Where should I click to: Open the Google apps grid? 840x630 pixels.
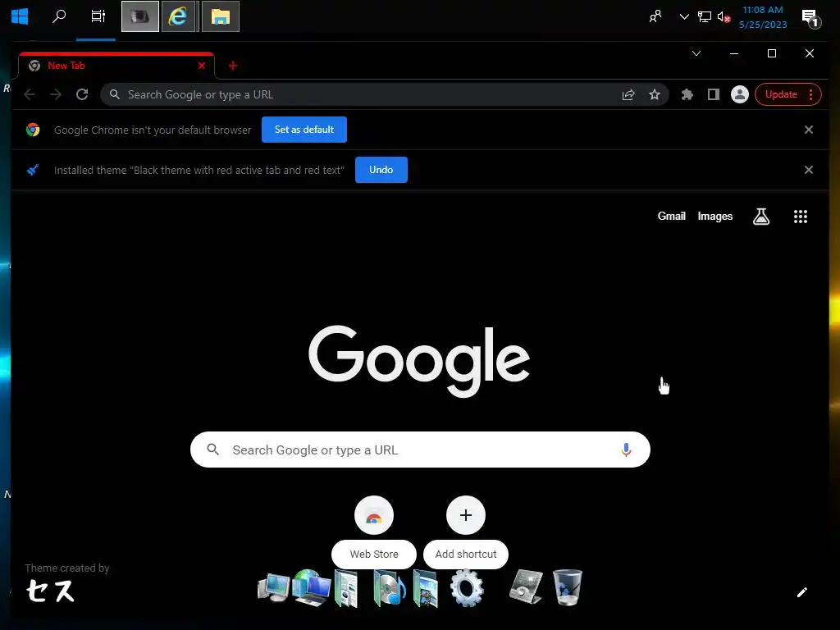pos(801,217)
